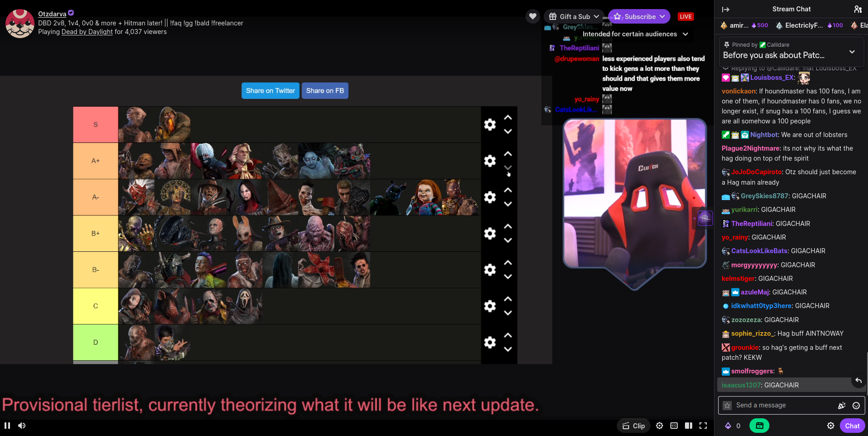Open the Bits cheer icon in chat input
This screenshot has height=436, width=868.
842,406
